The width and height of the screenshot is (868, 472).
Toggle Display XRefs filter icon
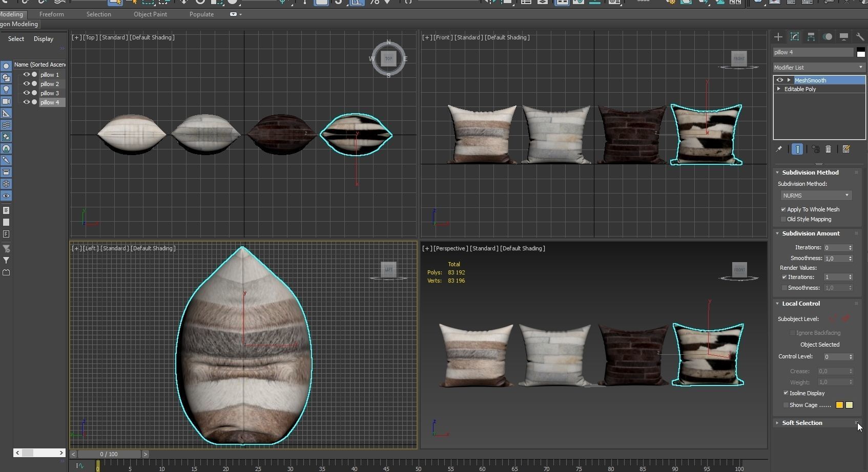6,148
